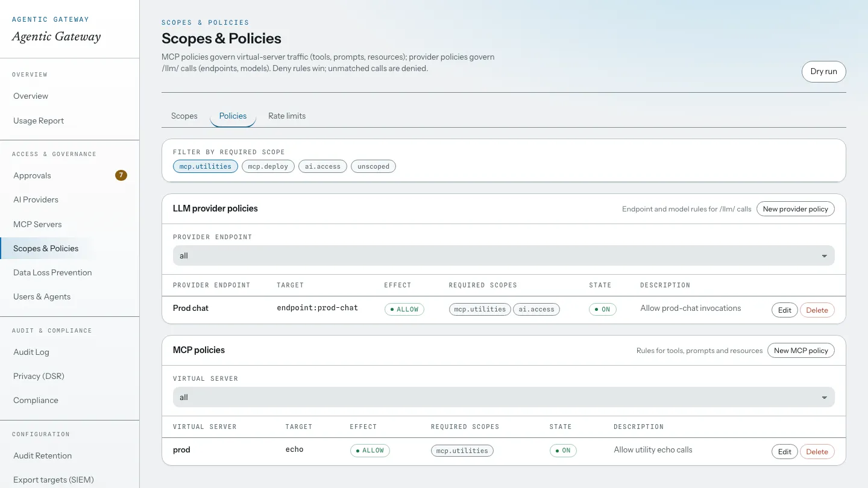Screen dimensions: 868x488
Task: Create a New provider policy
Action: [796, 209]
